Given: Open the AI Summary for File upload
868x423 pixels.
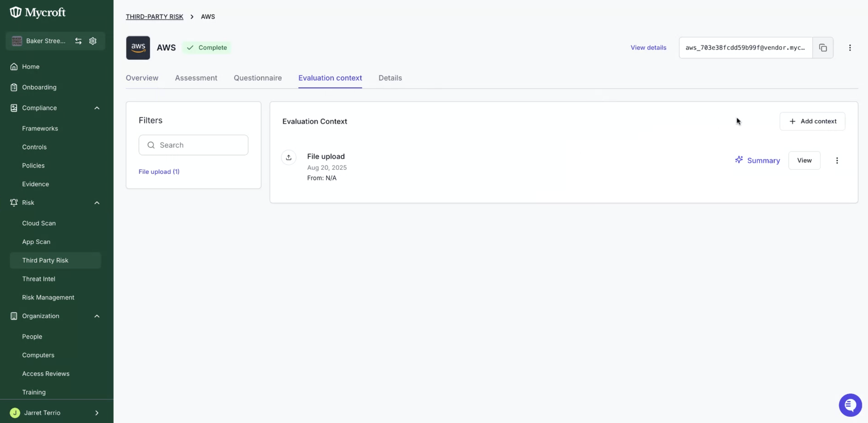Looking at the screenshot, I should 757,160.
